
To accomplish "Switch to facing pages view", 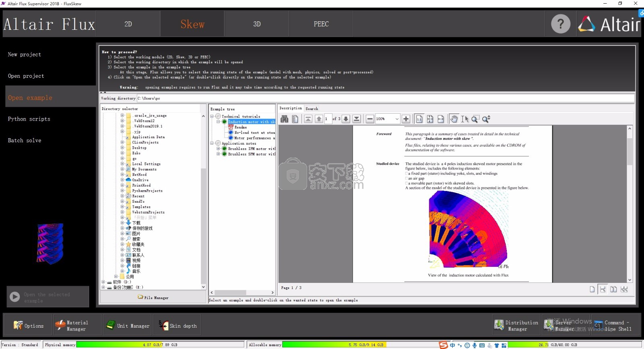I will pos(613,289).
